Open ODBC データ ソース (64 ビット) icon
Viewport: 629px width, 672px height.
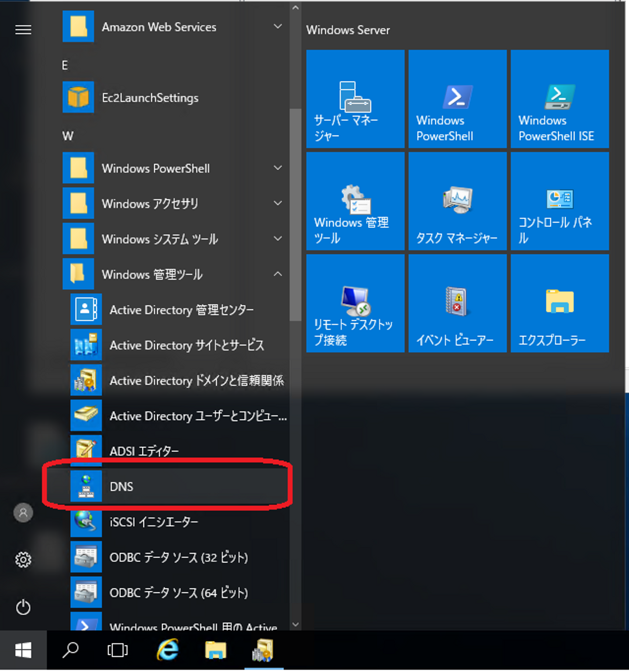[86, 593]
